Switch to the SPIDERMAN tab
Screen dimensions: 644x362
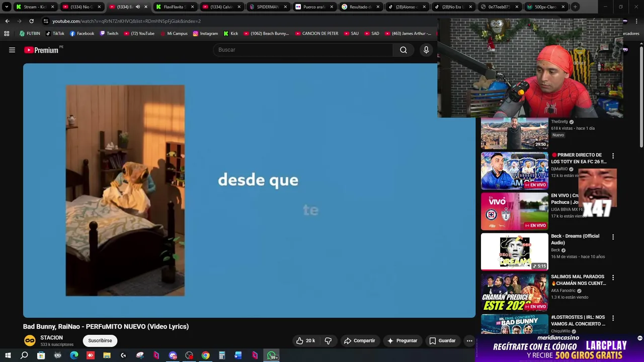[x=268, y=7]
